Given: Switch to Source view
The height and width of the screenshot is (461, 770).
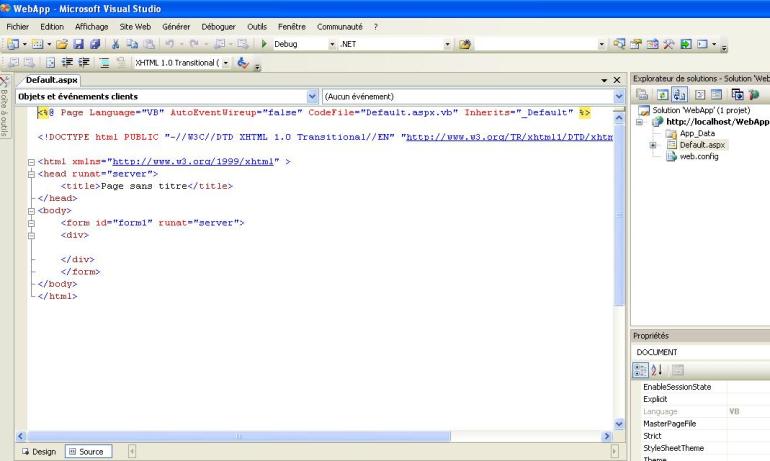Looking at the screenshot, I should (x=86, y=452).
